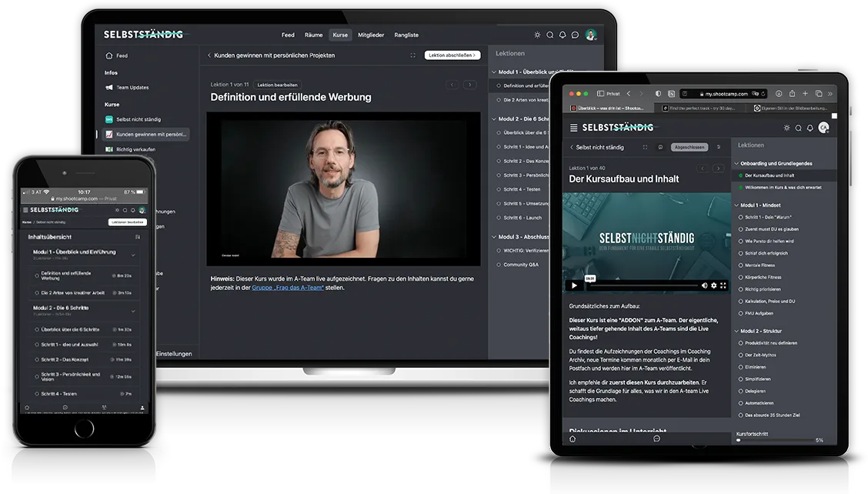Image resolution: width=868 pixels, height=494 pixels.
Task: Mark 'Wie Pareto dir helfen wird' circle
Action: [x=741, y=241]
